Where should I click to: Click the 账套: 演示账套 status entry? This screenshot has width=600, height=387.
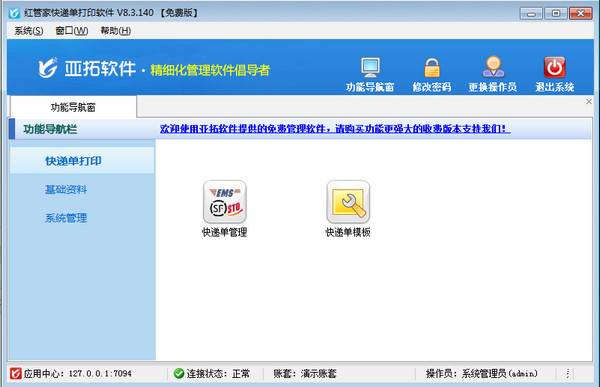(x=305, y=373)
